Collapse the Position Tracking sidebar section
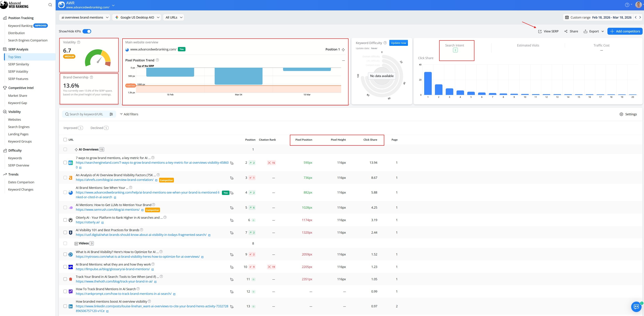This screenshot has width=644, height=316. coord(21,18)
